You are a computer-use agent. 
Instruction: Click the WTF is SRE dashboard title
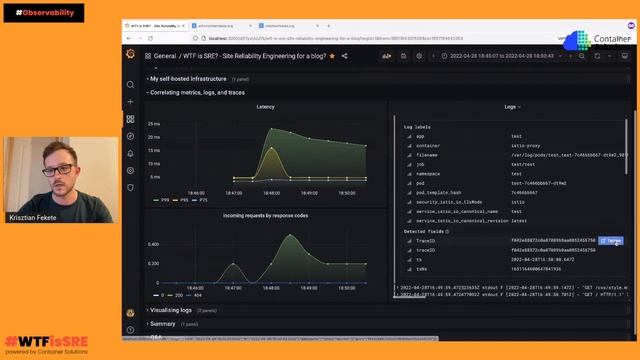click(x=254, y=56)
